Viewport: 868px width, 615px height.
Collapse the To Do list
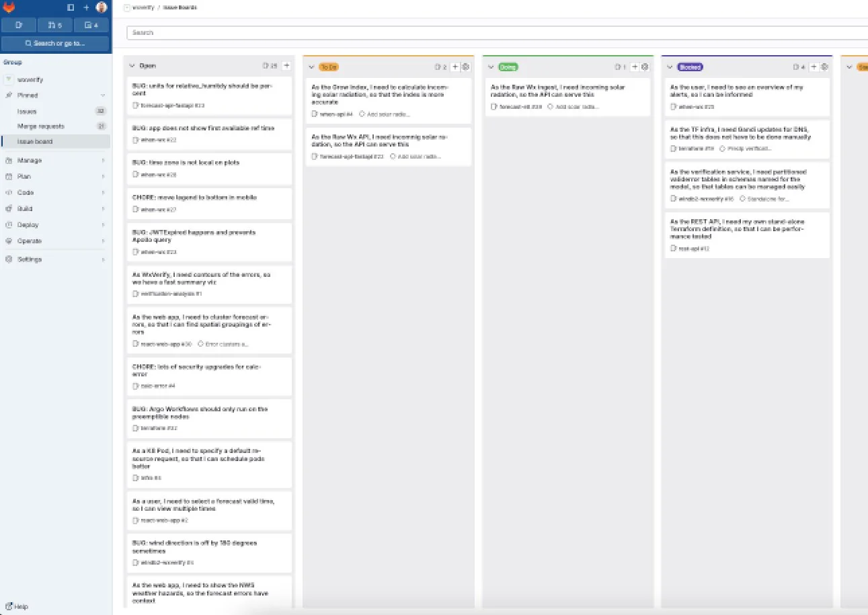click(x=311, y=67)
